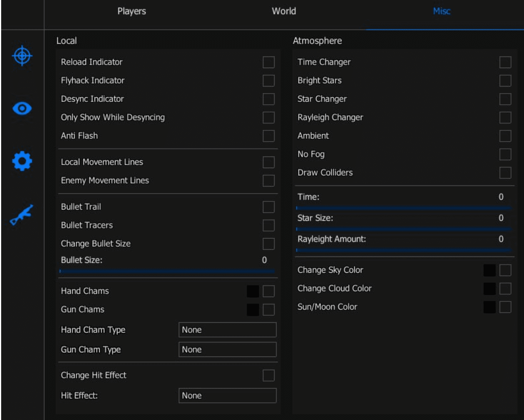Open the rifle weapon section in sidebar
Image resolution: width=524 pixels, height=420 pixels.
[x=22, y=214]
